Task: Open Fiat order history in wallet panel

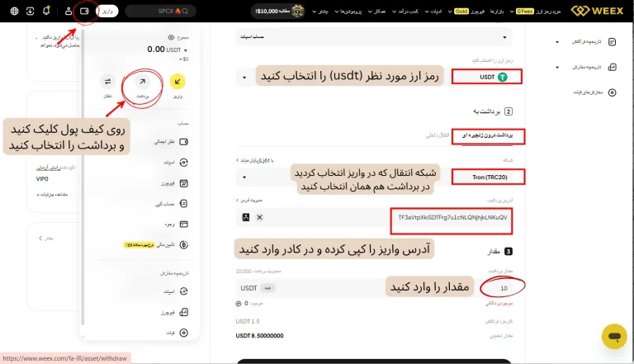Action: coord(177,333)
